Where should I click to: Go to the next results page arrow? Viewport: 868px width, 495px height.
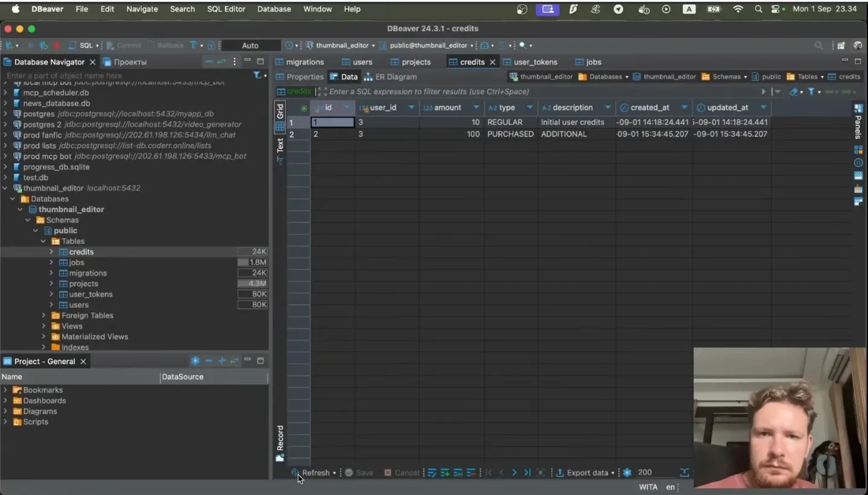(x=514, y=473)
